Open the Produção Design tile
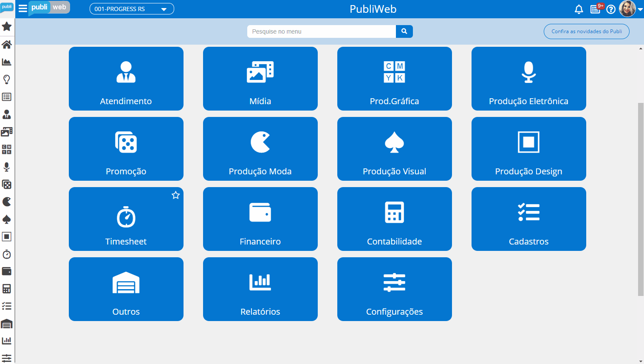 (x=529, y=149)
